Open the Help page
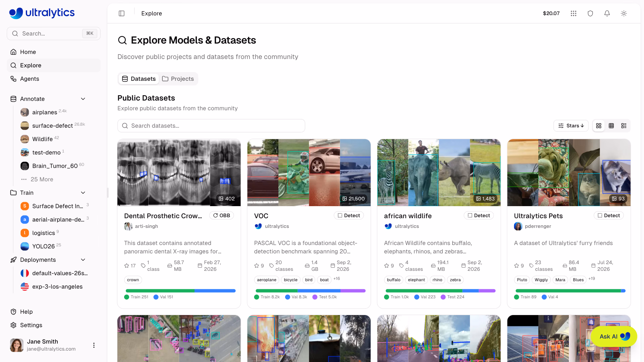This screenshot has height=362, width=644. pos(54,312)
